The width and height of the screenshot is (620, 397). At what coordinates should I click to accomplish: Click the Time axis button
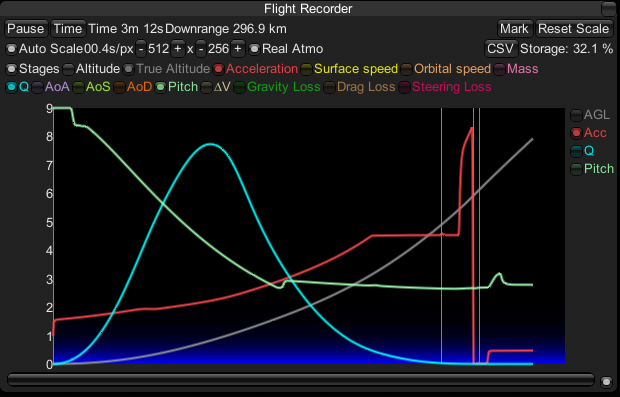(x=68, y=29)
